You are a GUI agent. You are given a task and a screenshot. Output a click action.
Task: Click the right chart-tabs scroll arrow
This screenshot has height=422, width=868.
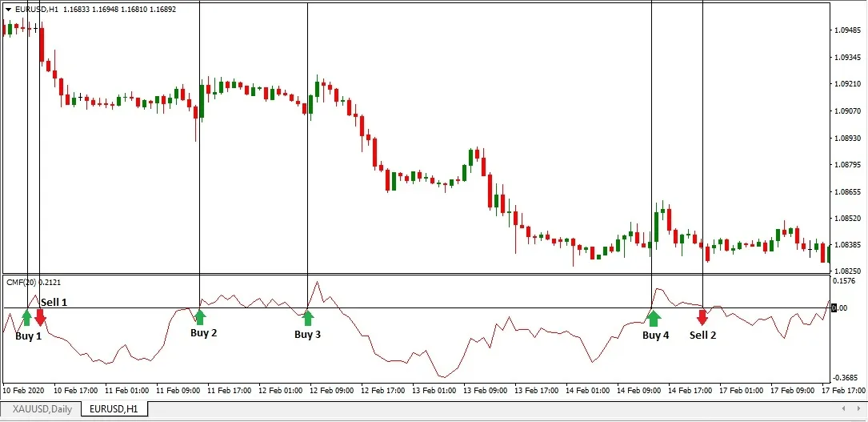tap(859, 409)
